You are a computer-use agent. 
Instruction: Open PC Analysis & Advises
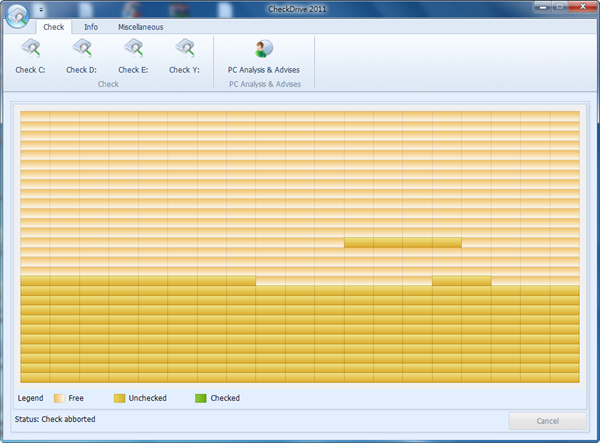tap(263, 50)
